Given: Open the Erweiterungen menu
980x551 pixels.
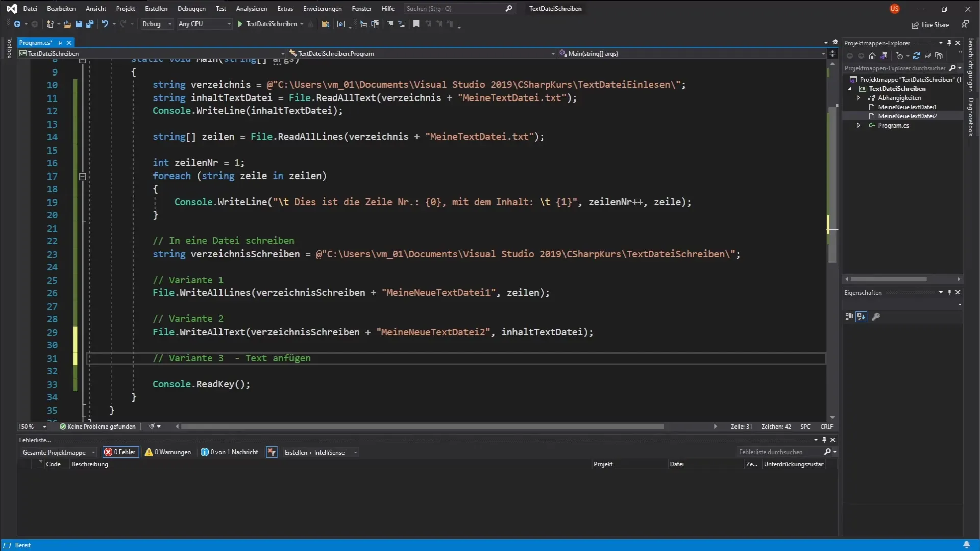Looking at the screenshot, I should (x=323, y=9).
